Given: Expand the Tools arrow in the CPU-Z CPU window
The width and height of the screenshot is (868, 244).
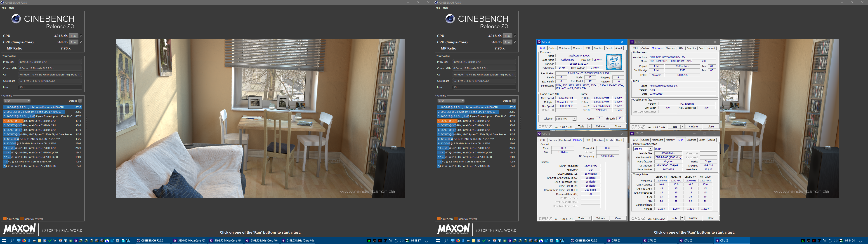Looking at the screenshot, I should (x=589, y=126).
